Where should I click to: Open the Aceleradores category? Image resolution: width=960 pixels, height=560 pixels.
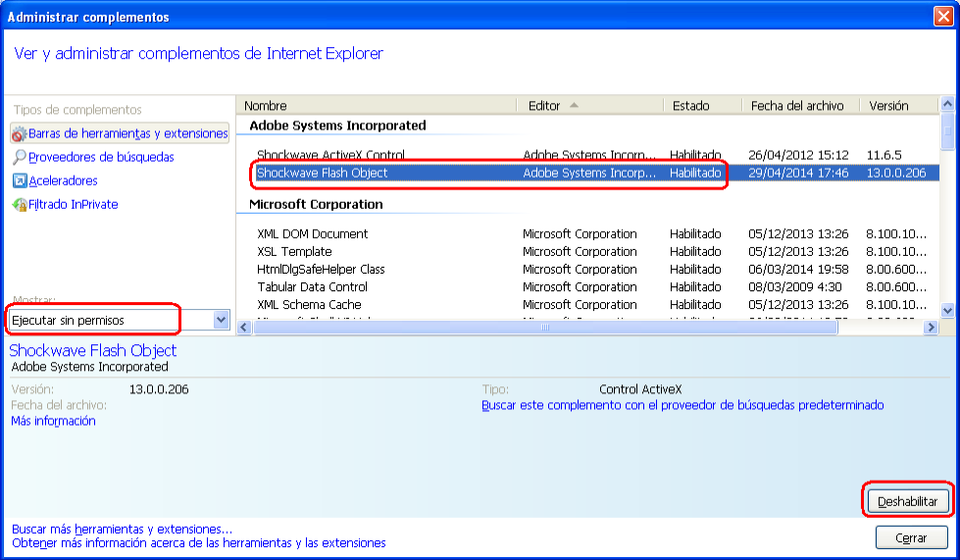click(63, 181)
